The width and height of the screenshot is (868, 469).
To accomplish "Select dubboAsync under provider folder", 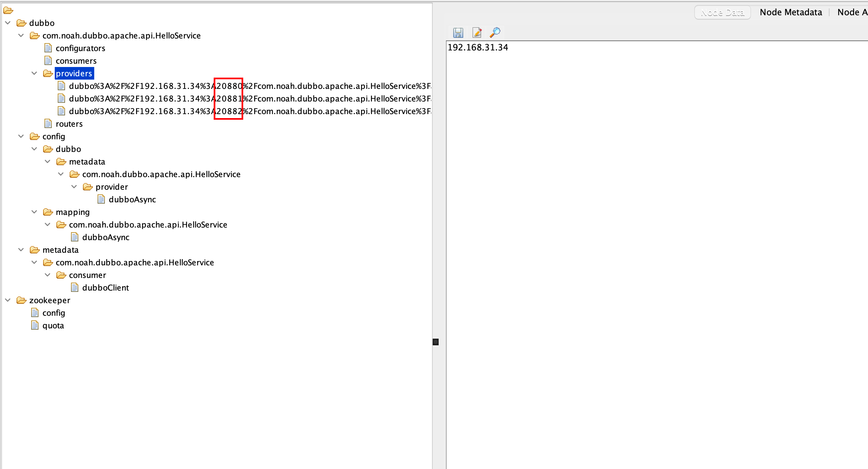I will pos(132,199).
